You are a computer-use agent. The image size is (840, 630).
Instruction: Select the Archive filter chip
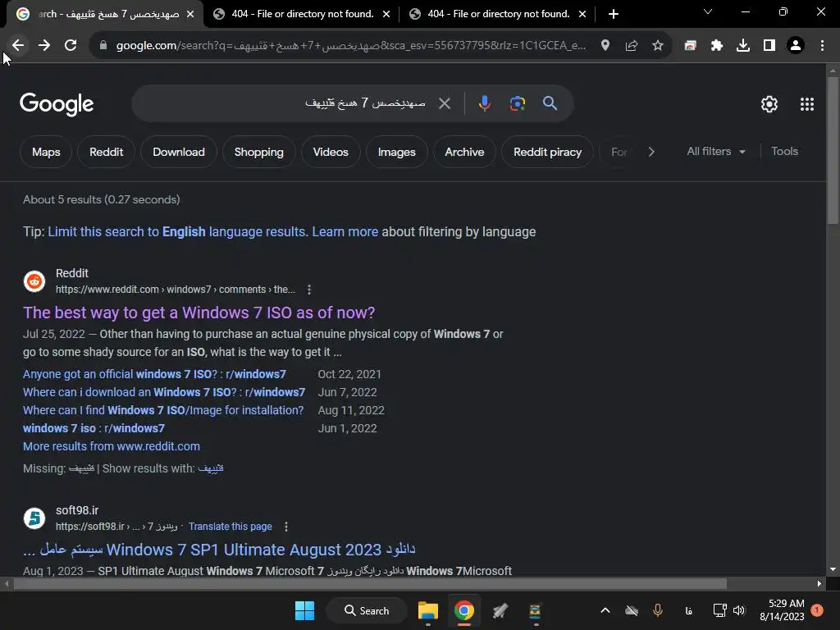pyautogui.click(x=464, y=152)
